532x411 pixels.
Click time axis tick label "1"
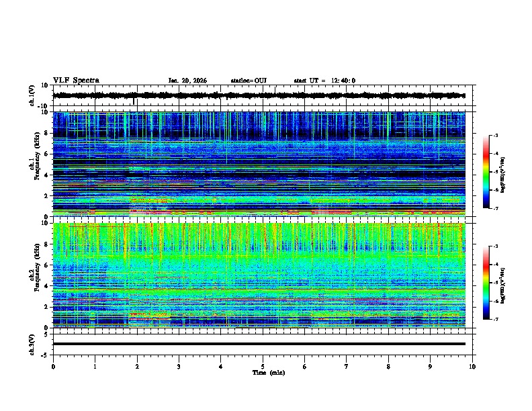coord(95,367)
